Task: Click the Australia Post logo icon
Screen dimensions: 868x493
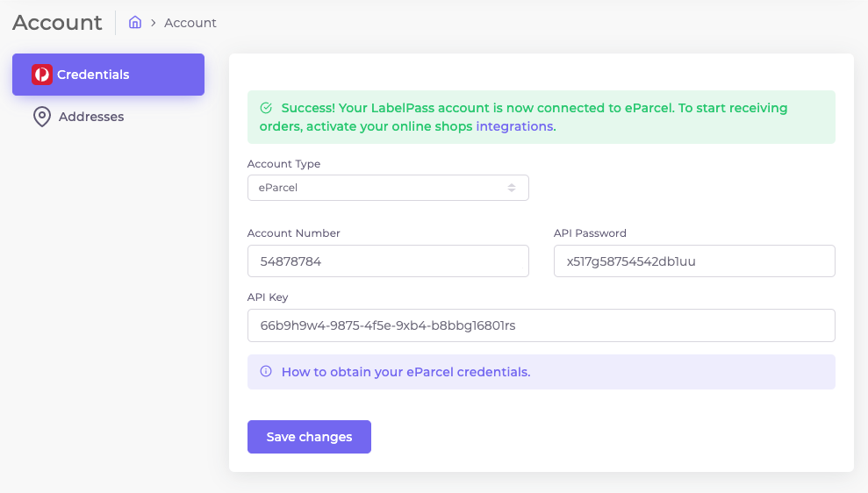Action: [42, 75]
